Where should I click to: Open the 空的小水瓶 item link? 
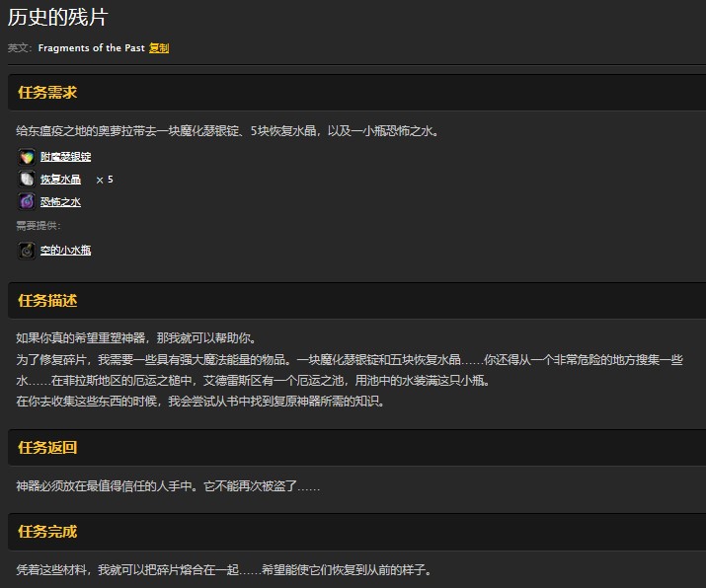[65, 251]
